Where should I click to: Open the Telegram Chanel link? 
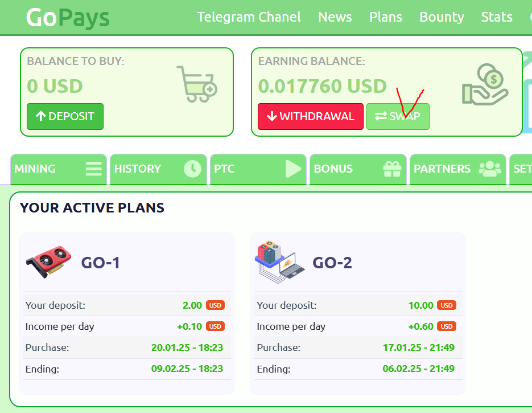[x=249, y=17]
